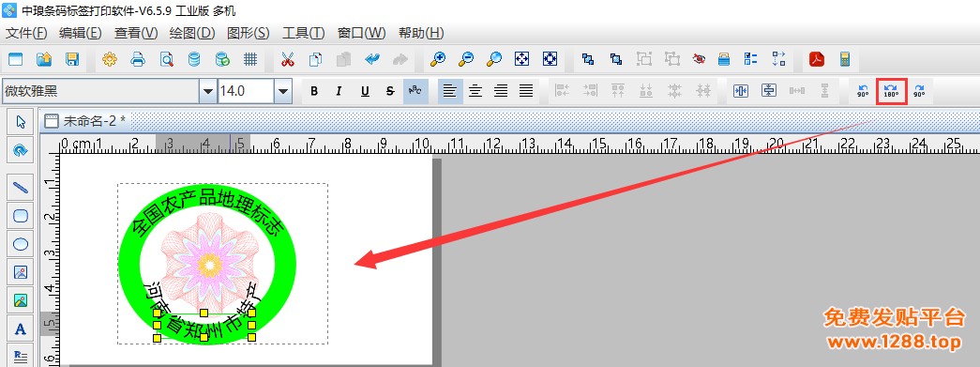Choose rounded rectangle tool
The image size is (980, 367).
(x=21, y=215)
